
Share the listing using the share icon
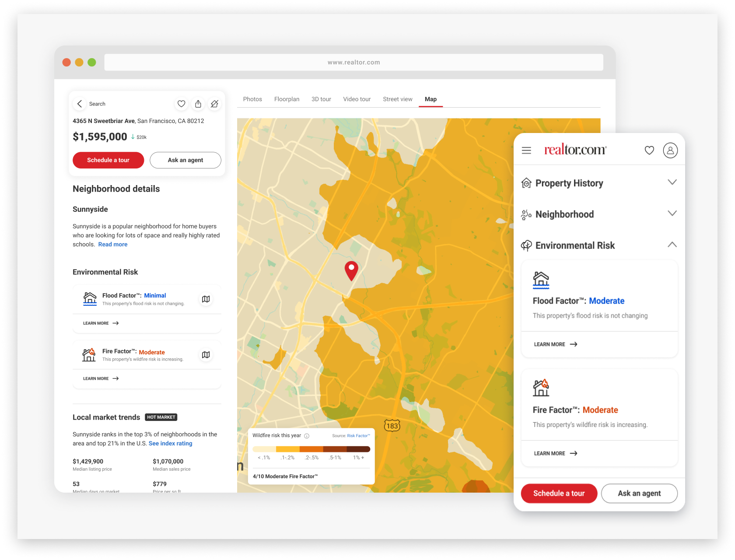click(x=198, y=104)
